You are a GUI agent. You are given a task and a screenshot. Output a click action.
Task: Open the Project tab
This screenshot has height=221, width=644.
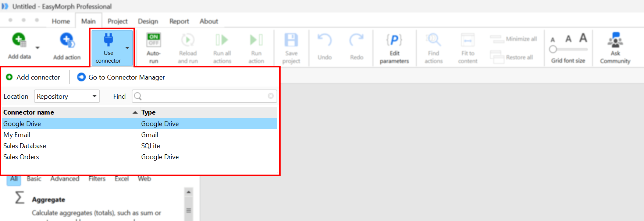118,21
